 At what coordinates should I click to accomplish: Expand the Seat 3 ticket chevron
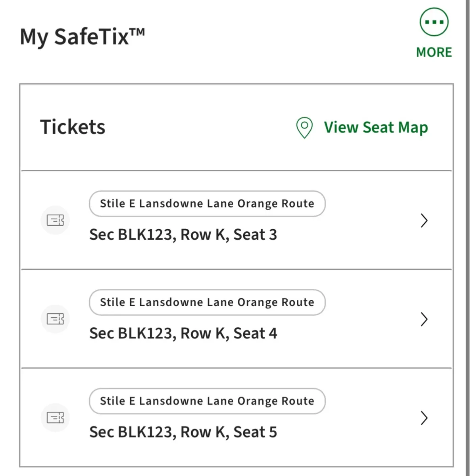click(x=424, y=221)
